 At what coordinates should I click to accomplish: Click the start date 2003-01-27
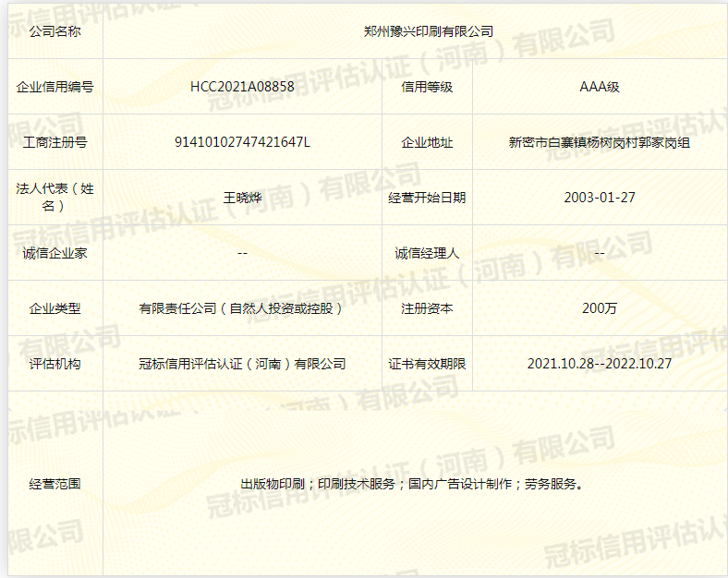[599, 198]
